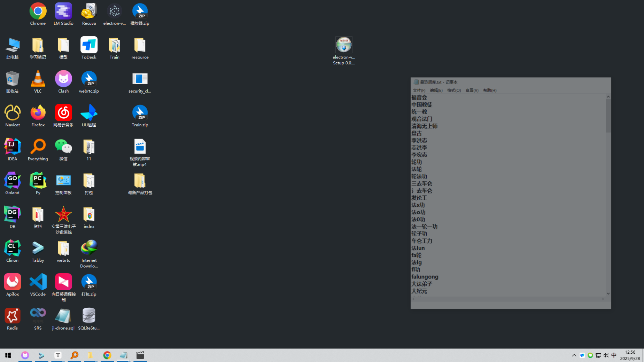This screenshot has height=362, width=644.
Task: Open the Chrome desktop icon
Action: pos(38,12)
